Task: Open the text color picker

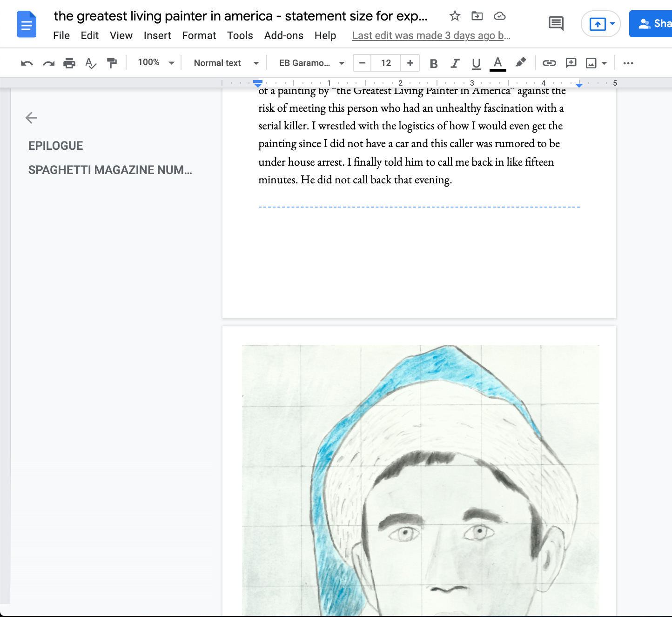Action: pyautogui.click(x=497, y=64)
